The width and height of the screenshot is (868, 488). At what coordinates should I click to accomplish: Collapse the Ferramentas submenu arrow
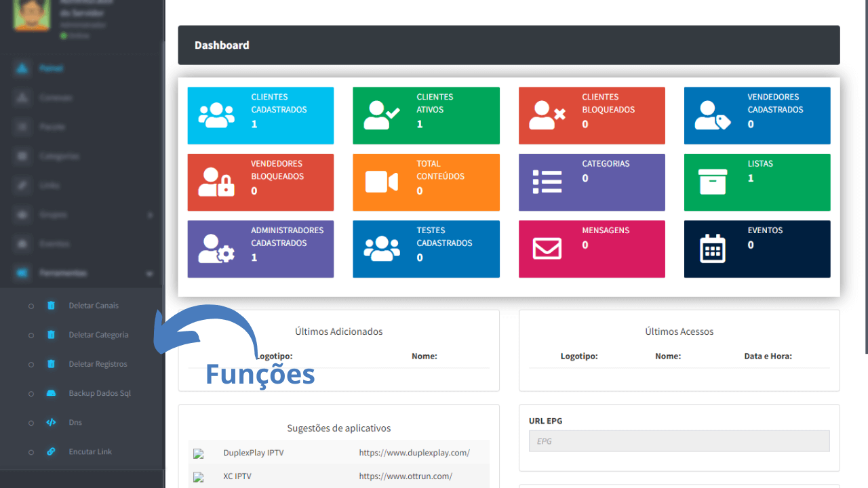[149, 273]
